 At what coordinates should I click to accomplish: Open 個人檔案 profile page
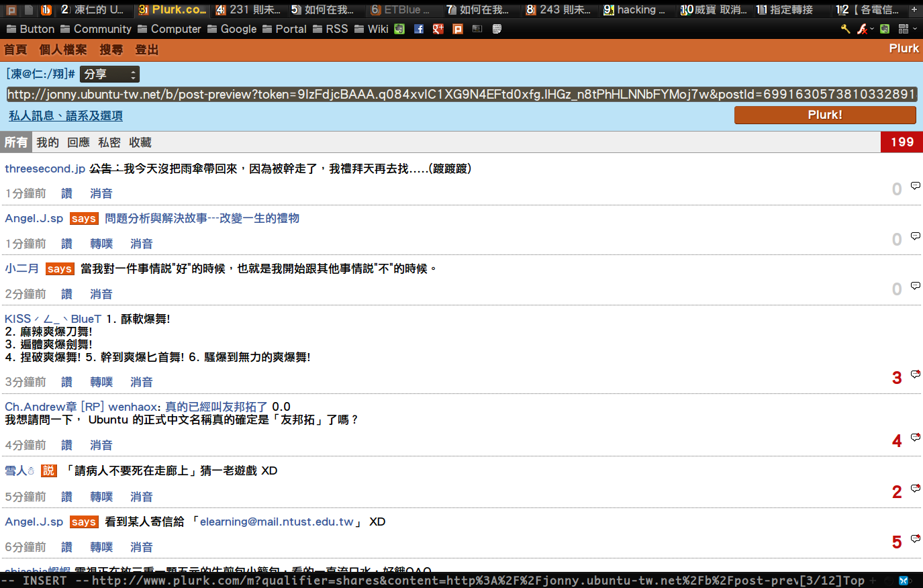(63, 50)
